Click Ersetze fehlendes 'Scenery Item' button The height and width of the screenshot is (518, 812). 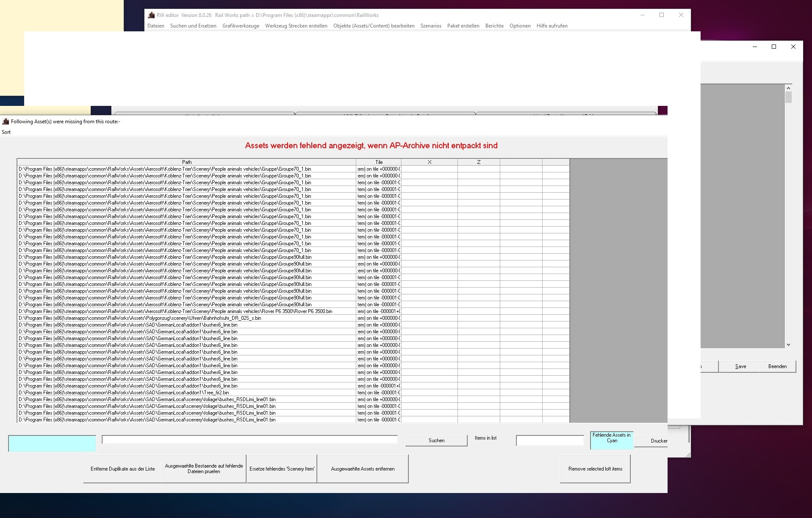[282, 469]
